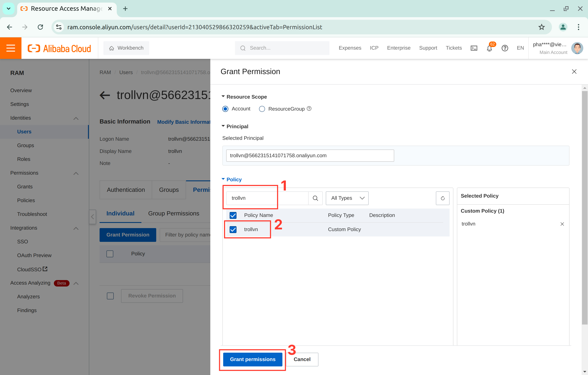This screenshot has width=588, height=375.
Task: Switch language via EN selector
Action: click(x=520, y=48)
